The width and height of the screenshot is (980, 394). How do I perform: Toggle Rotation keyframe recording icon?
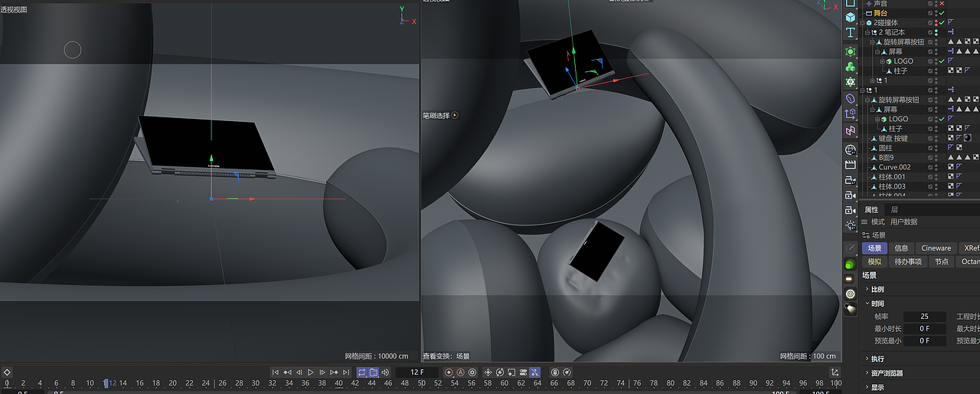point(500,373)
